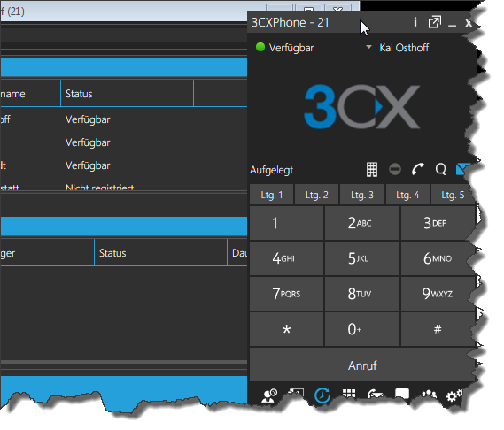504x430 pixels.
Task: Click the Kai Osthoff user name
Action: tap(404, 48)
